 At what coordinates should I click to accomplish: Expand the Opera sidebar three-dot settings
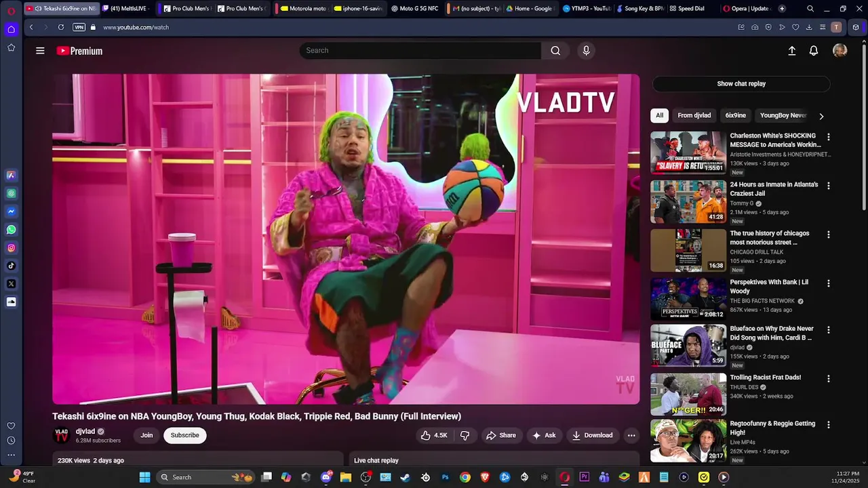click(x=11, y=455)
